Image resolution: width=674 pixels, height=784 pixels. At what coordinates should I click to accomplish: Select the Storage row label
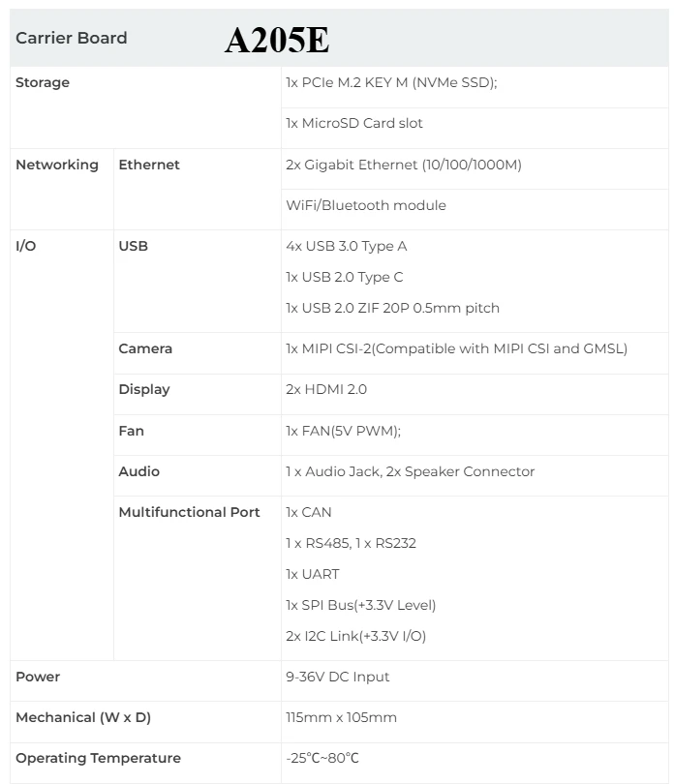click(43, 82)
